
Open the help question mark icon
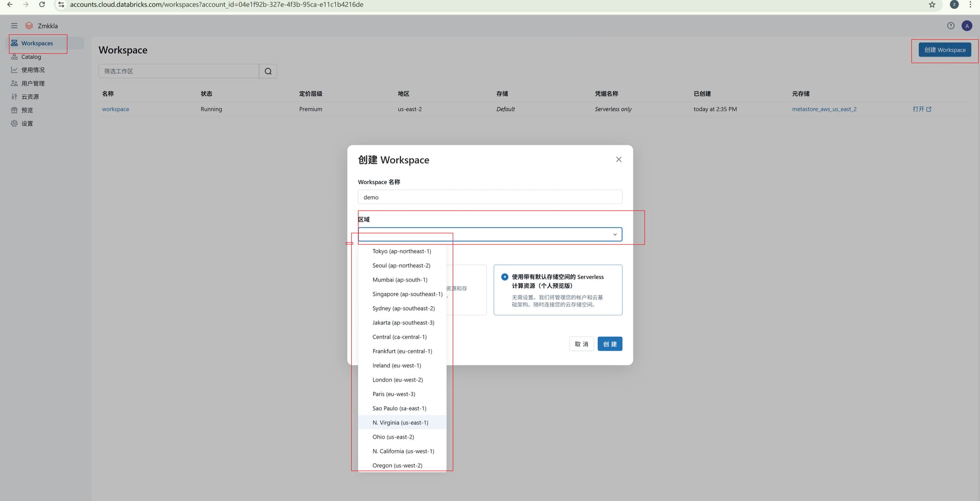(x=951, y=26)
